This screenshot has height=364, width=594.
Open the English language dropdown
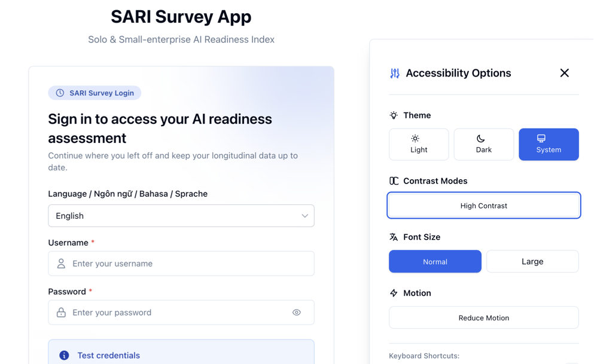tap(181, 216)
